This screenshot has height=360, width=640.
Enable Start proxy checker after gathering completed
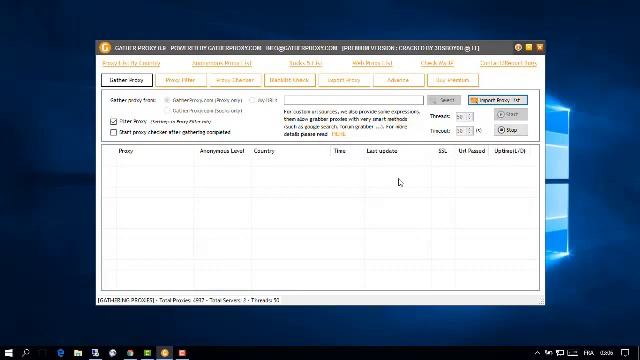(113, 132)
